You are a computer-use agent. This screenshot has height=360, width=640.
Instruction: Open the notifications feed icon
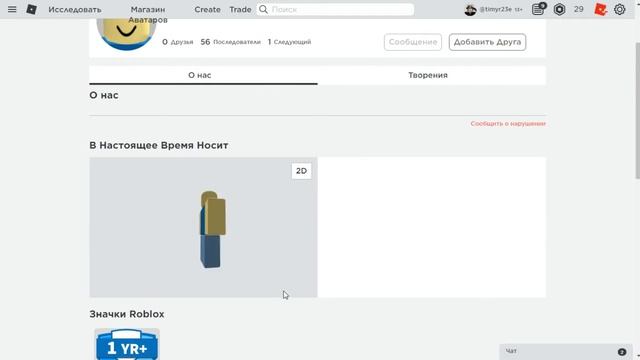tap(538, 9)
